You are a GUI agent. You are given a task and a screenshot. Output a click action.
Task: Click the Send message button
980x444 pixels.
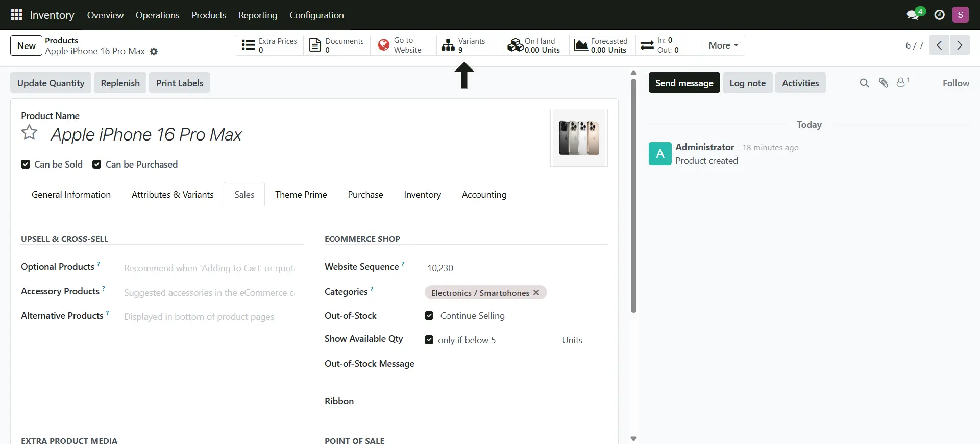coord(684,83)
